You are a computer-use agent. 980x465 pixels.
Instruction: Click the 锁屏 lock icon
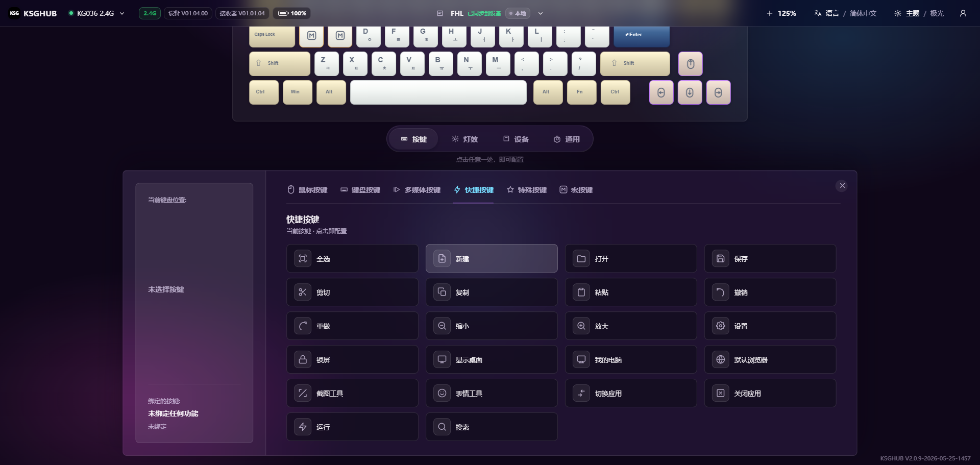pyautogui.click(x=303, y=359)
